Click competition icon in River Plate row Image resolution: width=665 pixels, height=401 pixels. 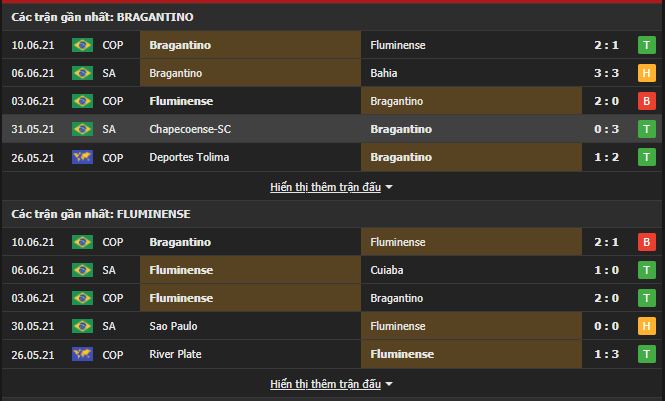tap(82, 354)
